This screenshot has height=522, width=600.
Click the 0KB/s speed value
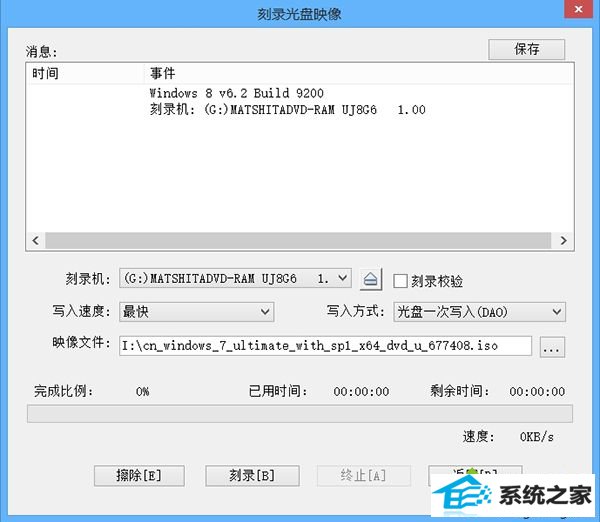coord(536,437)
